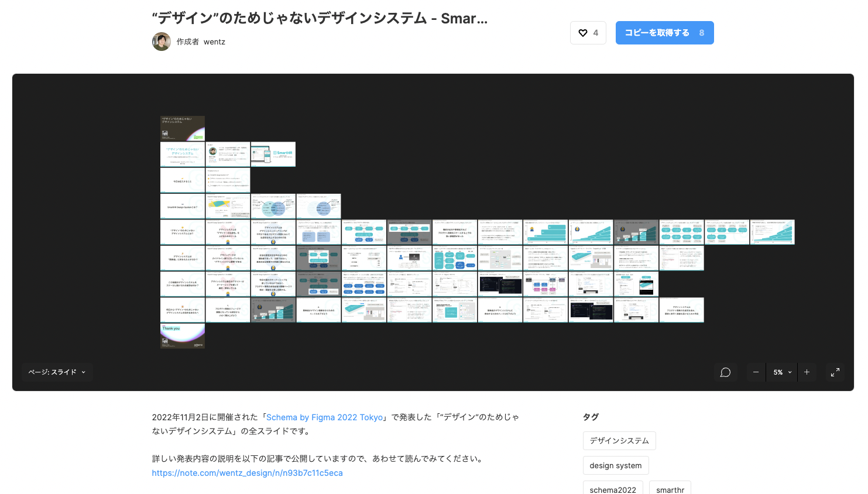
Task: Click the "smarthr" tag
Action: pos(670,489)
